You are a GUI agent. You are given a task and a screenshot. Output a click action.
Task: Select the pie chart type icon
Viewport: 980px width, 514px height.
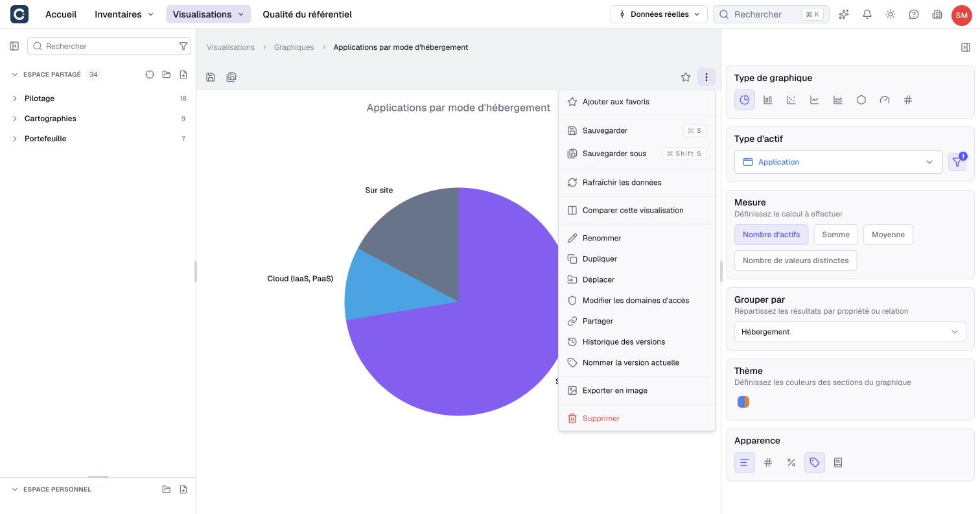point(745,100)
